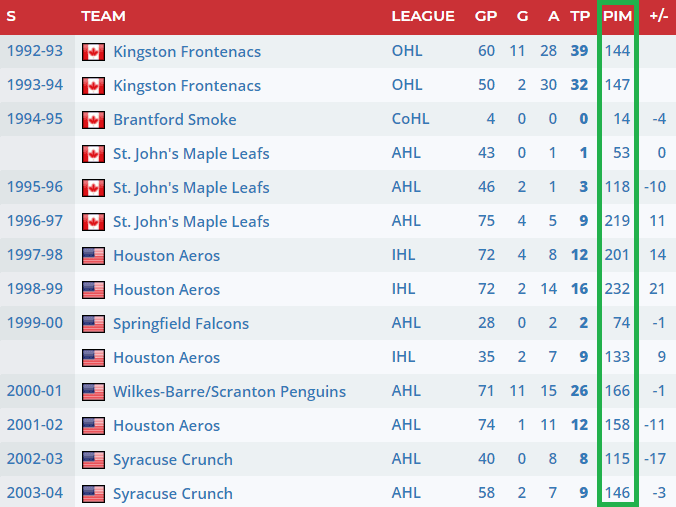Click the CoHL league link
676x507 pixels.
[x=410, y=120]
